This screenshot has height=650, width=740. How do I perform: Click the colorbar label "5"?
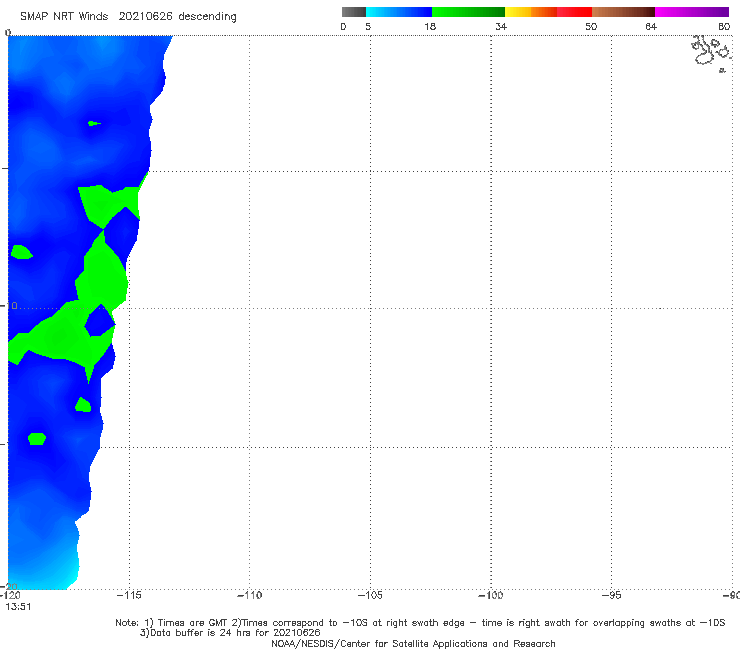[x=368, y=27]
